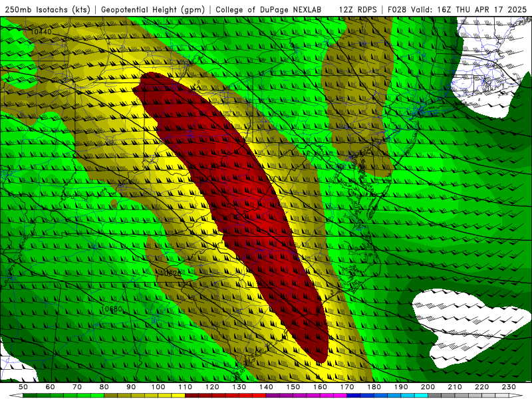532x399 pixels.
Task: Click the 170 value on the color scale
Action: [347, 387]
